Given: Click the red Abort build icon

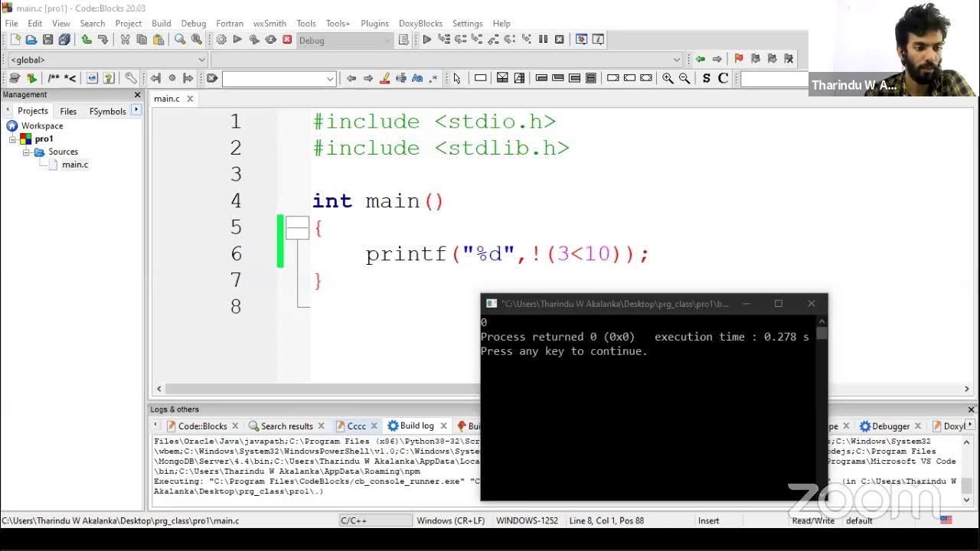Looking at the screenshot, I should click(287, 40).
